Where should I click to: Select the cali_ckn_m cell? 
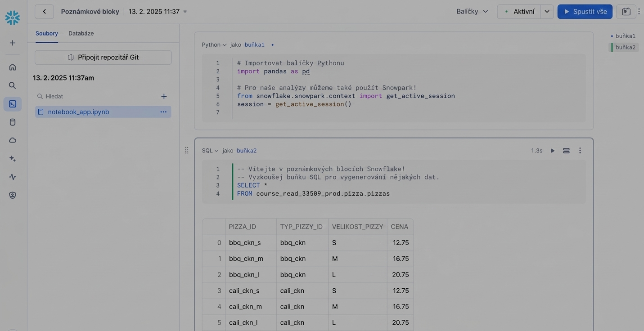[x=251, y=307]
